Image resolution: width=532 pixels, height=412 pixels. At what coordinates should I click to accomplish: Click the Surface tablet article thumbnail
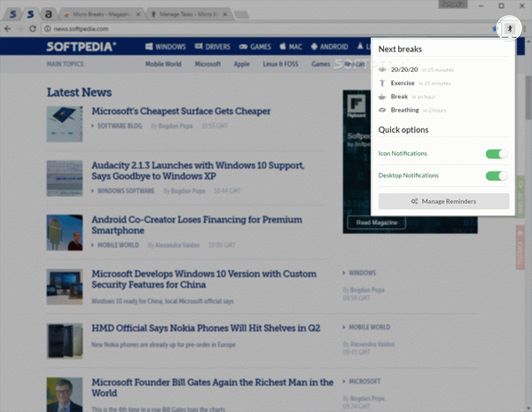[65, 124]
